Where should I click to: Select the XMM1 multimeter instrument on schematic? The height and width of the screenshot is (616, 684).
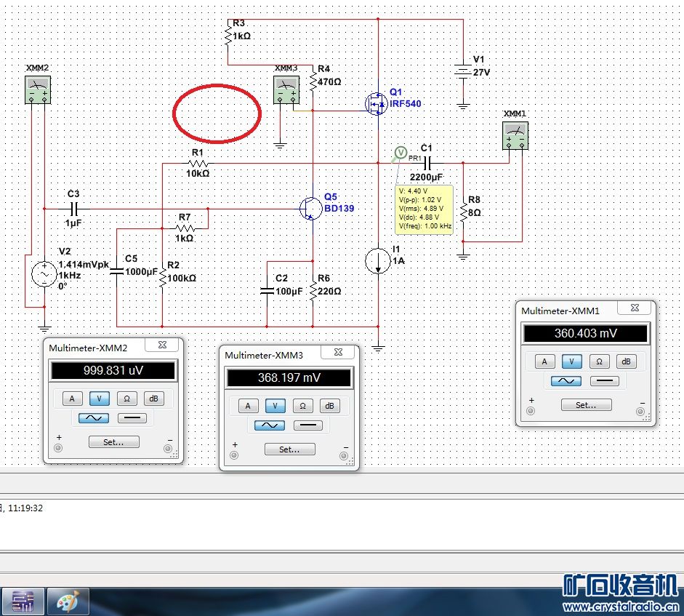pos(515,135)
